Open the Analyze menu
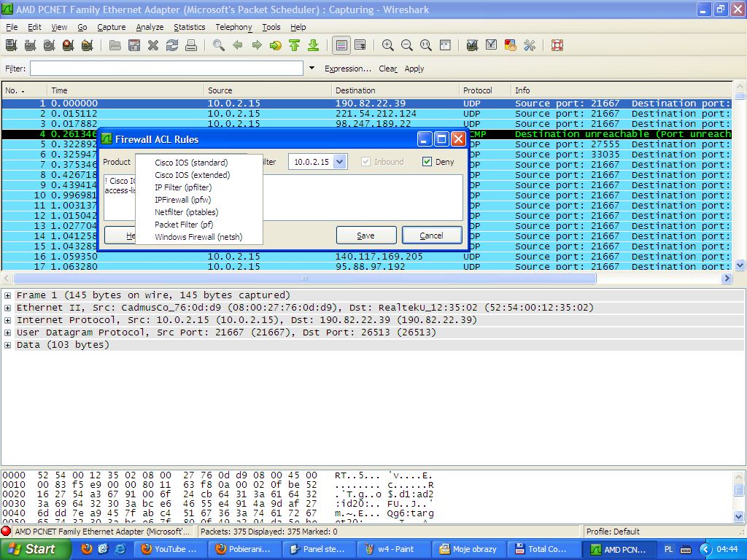Image resolution: width=747 pixels, height=560 pixels. [150, 27]
